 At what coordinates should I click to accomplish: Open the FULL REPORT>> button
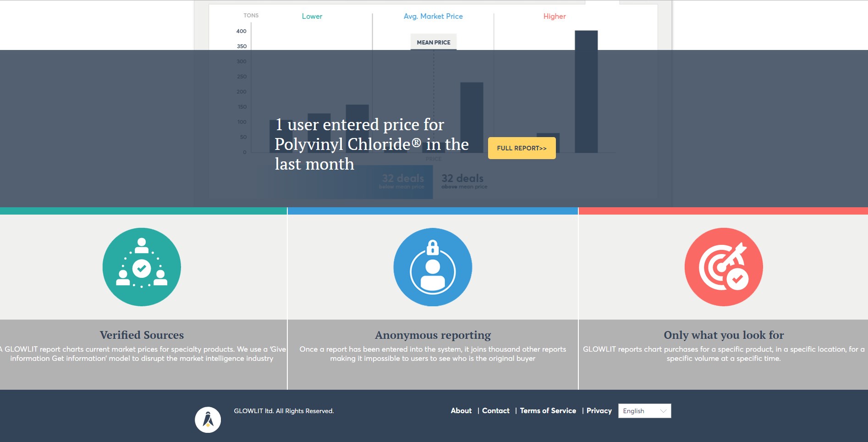point(522,148)
